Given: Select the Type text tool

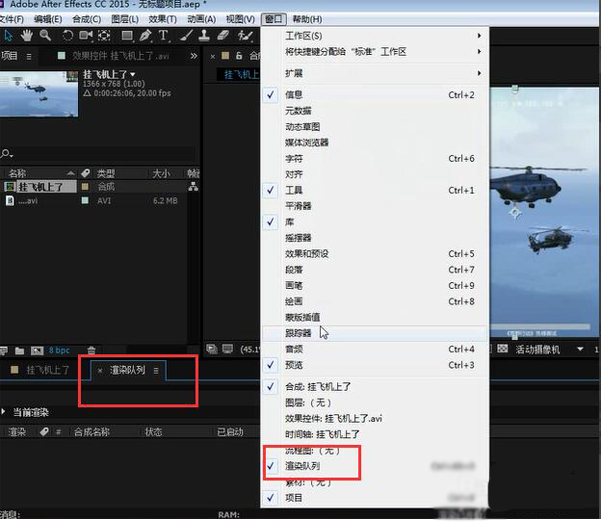Looking at the screenshot, I should 163,36.
